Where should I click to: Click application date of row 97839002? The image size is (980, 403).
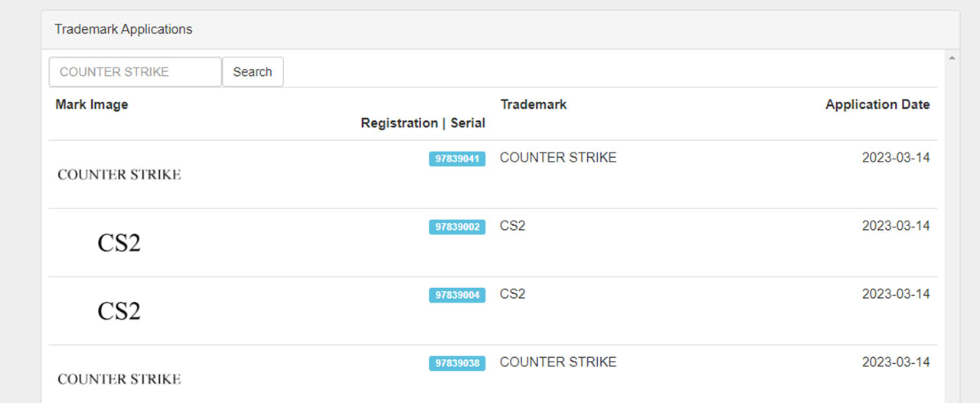pos(896,226)
